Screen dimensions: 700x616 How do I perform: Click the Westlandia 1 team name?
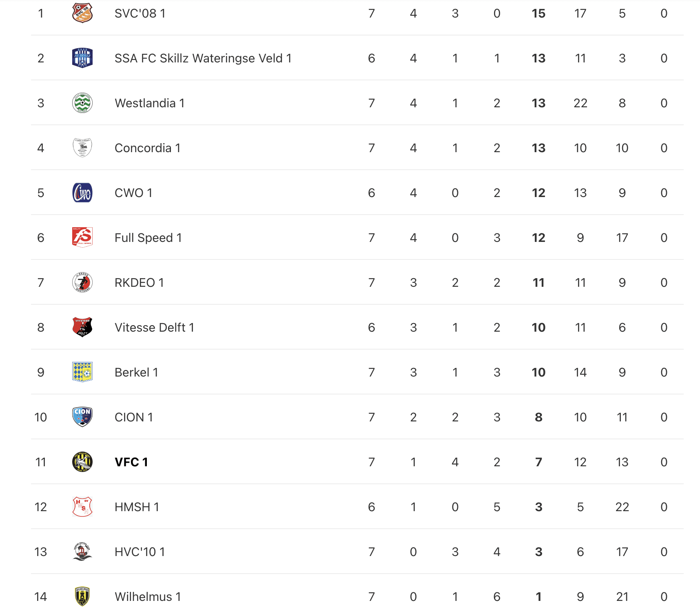[149, 103]
